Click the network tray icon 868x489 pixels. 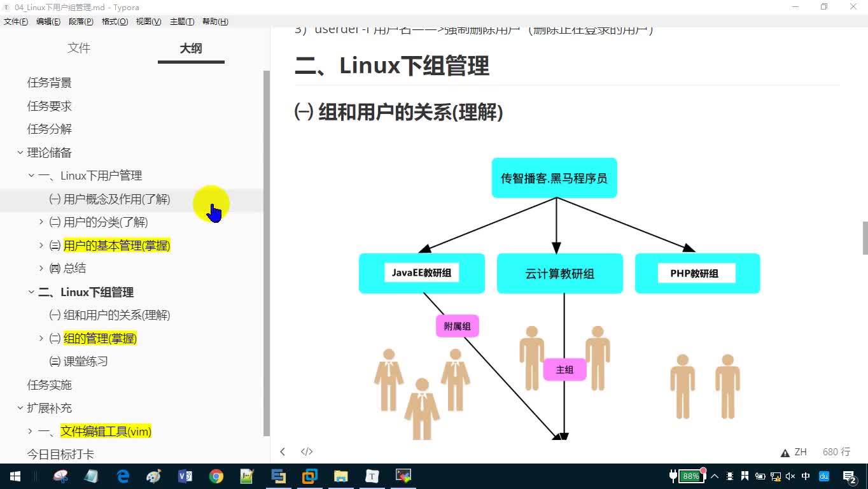[x=776, y=476]
